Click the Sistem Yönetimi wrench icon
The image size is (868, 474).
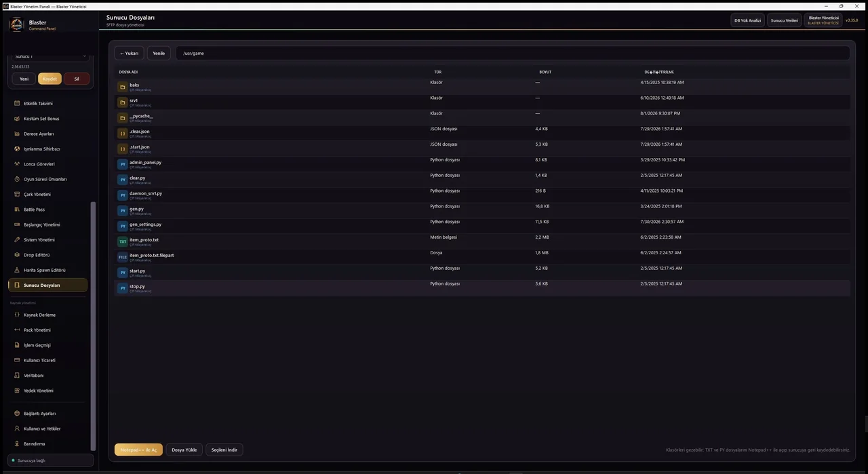17,240
